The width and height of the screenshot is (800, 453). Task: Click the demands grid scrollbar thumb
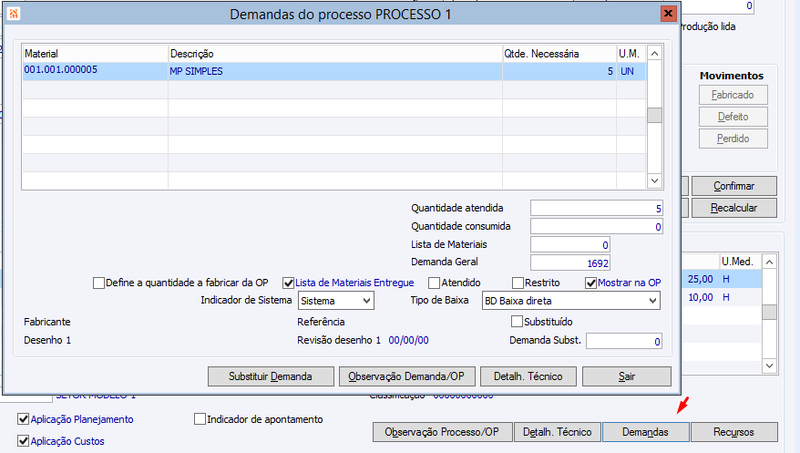pyautogui.click(x=655, y=115)
